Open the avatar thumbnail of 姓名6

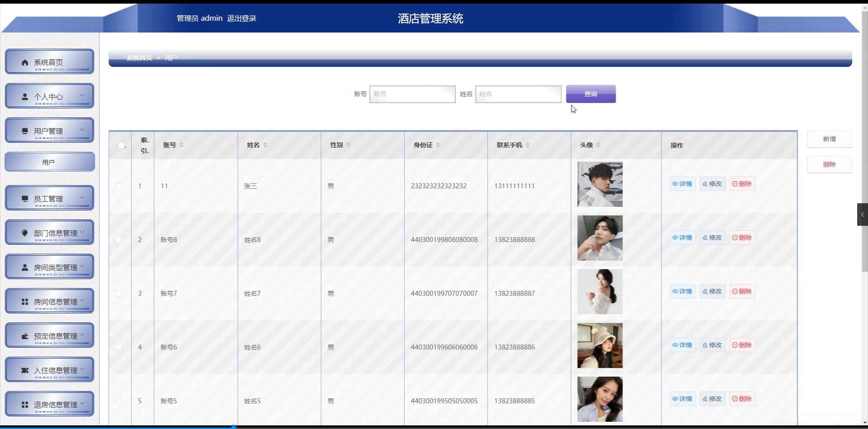coord(600,345)
